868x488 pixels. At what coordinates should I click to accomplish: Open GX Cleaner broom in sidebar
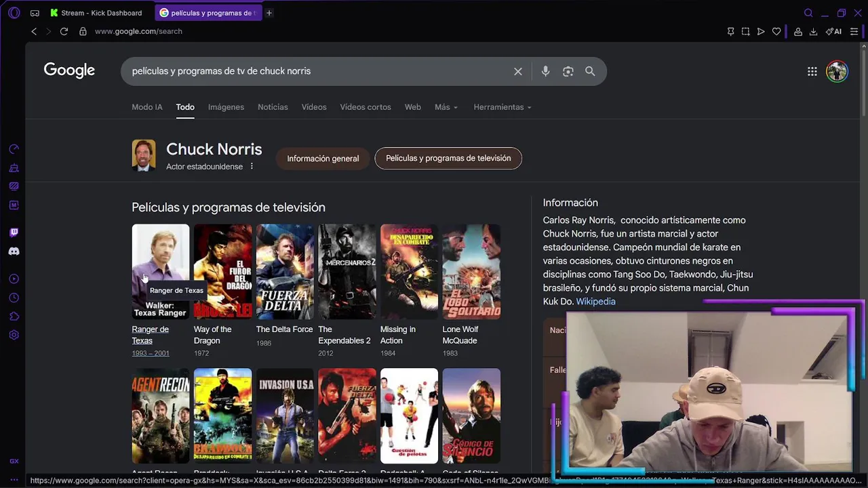(x=14, y=168)
